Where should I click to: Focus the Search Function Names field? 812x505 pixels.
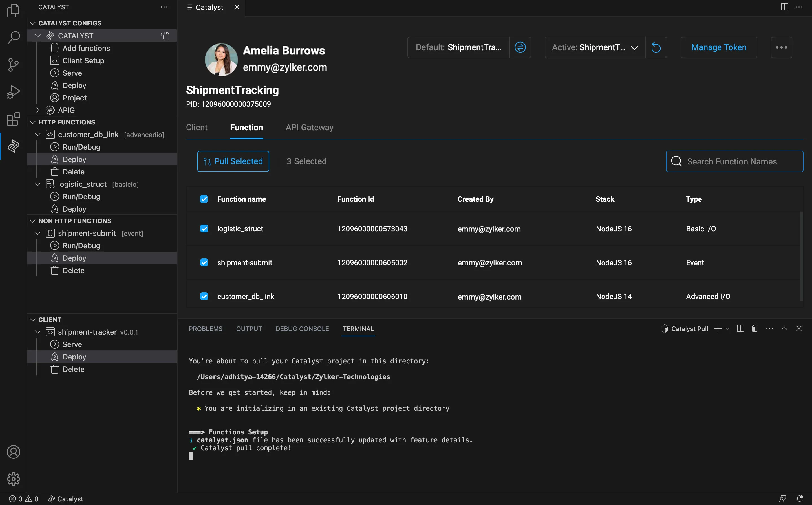click(x=734, y=161)
